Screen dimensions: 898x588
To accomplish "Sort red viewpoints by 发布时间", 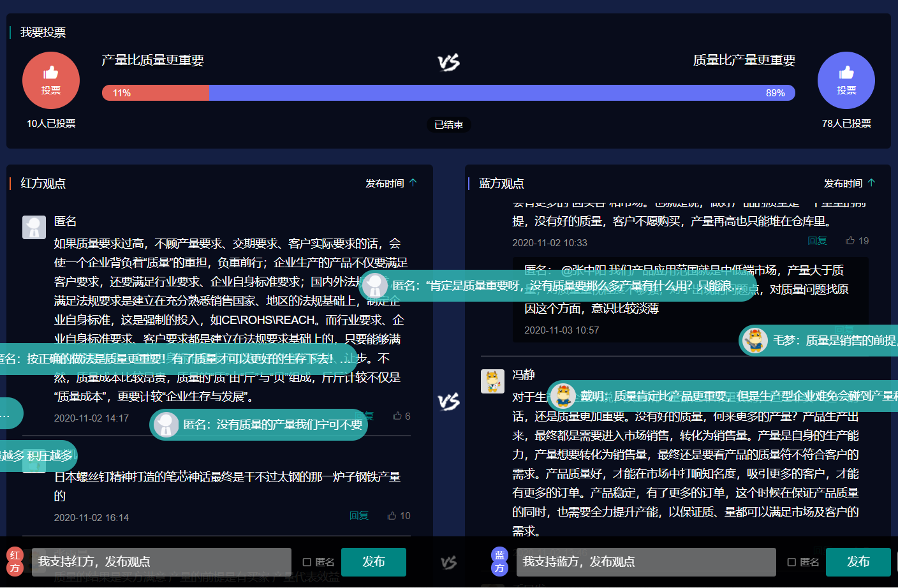I will click(390, 183).
